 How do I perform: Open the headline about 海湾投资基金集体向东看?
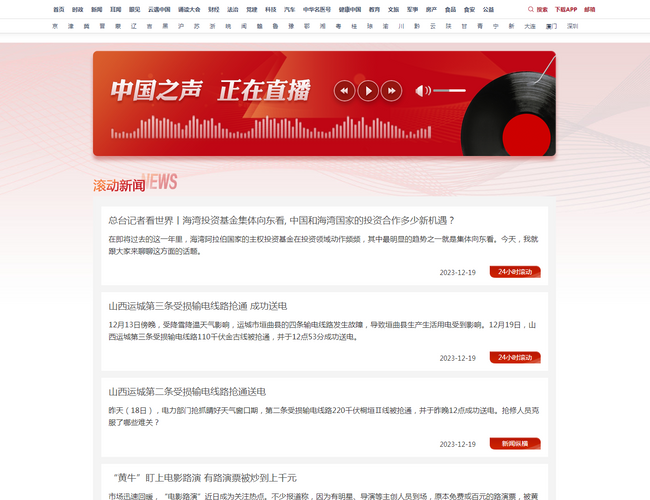point(281,221)
